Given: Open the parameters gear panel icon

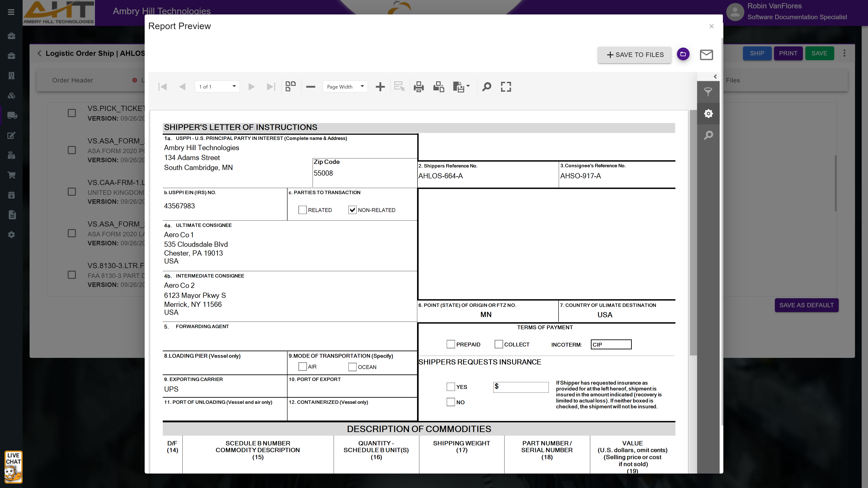Looking at the screenshot, I should (x=708, y=114).
